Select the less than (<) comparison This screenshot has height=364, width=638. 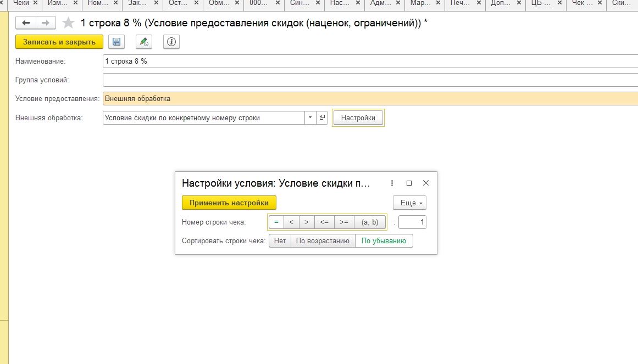pyautogui.click(x=291, y=222)
